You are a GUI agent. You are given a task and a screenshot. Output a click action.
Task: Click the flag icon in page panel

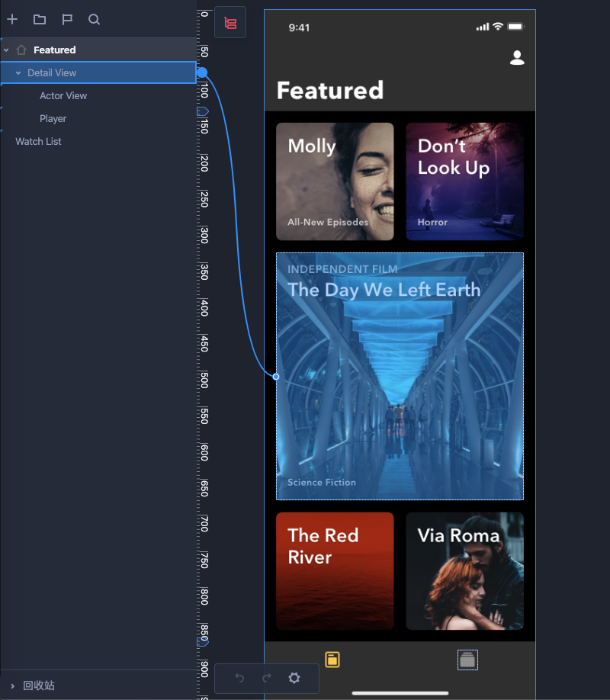coord(67,20)
